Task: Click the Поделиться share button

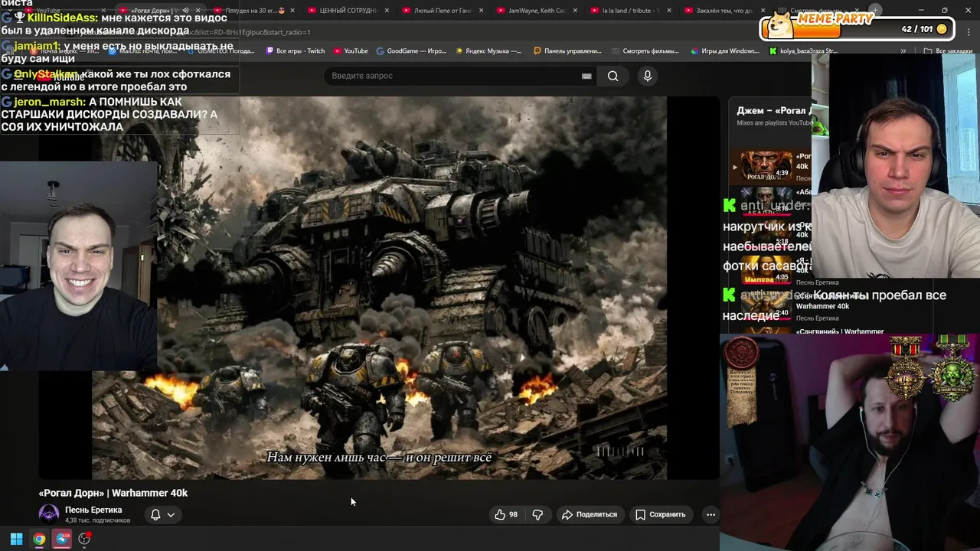Action: click(589, 514)
